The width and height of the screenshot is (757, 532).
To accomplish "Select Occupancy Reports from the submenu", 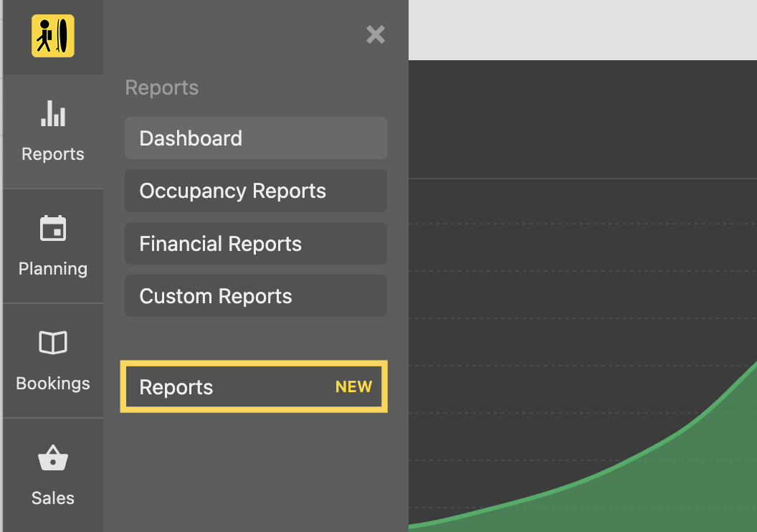I will click(255, 191).
